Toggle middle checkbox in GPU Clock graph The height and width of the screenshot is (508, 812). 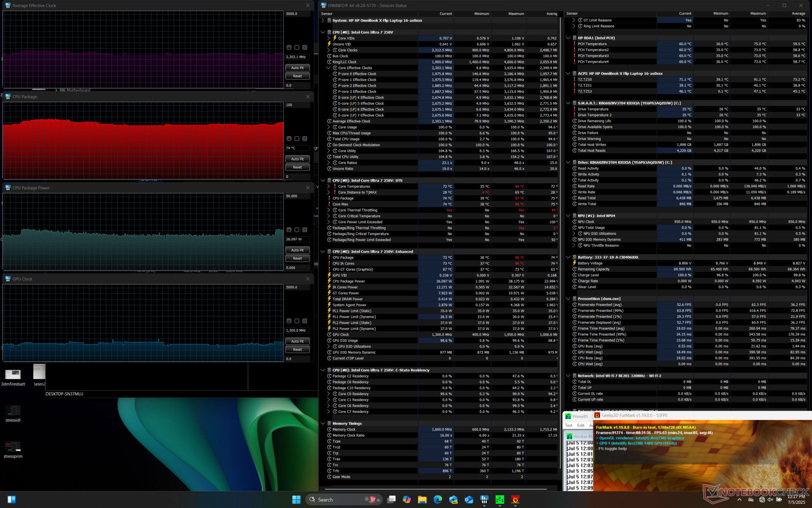[x=297, y=321]
